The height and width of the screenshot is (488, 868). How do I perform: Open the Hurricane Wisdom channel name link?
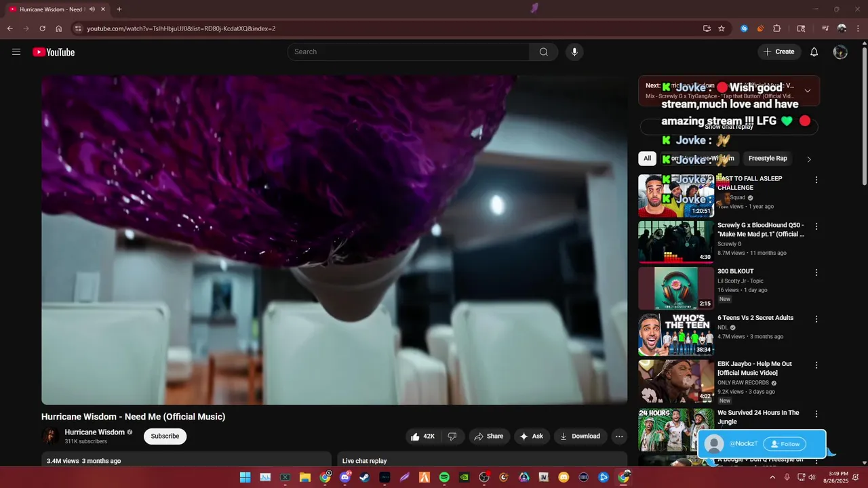pyautogui.click(x=94, y=432)
